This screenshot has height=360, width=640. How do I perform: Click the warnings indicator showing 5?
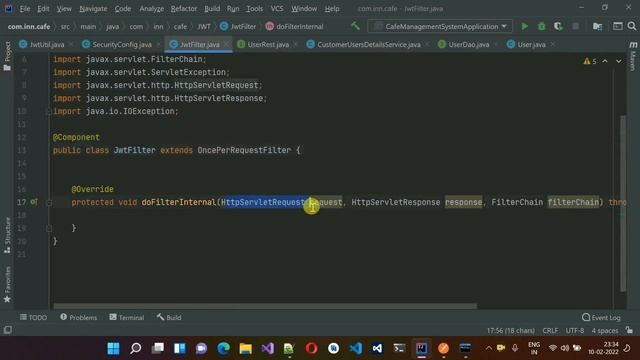[590, 61]
